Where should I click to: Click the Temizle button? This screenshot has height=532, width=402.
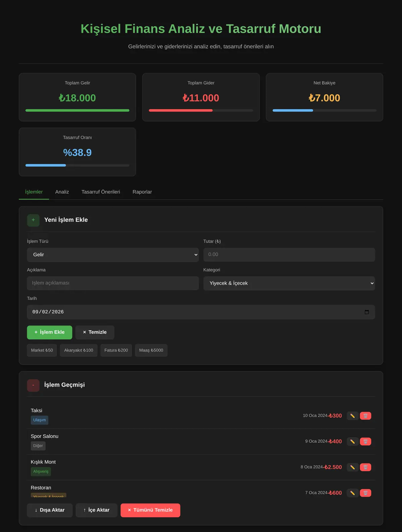[x=95, y=332]
